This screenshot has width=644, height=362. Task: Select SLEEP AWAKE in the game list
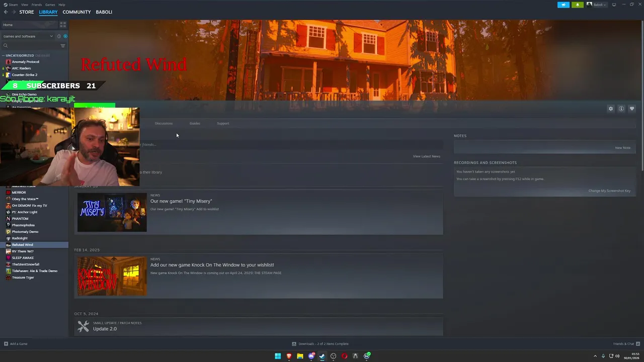tap(34, 258)
